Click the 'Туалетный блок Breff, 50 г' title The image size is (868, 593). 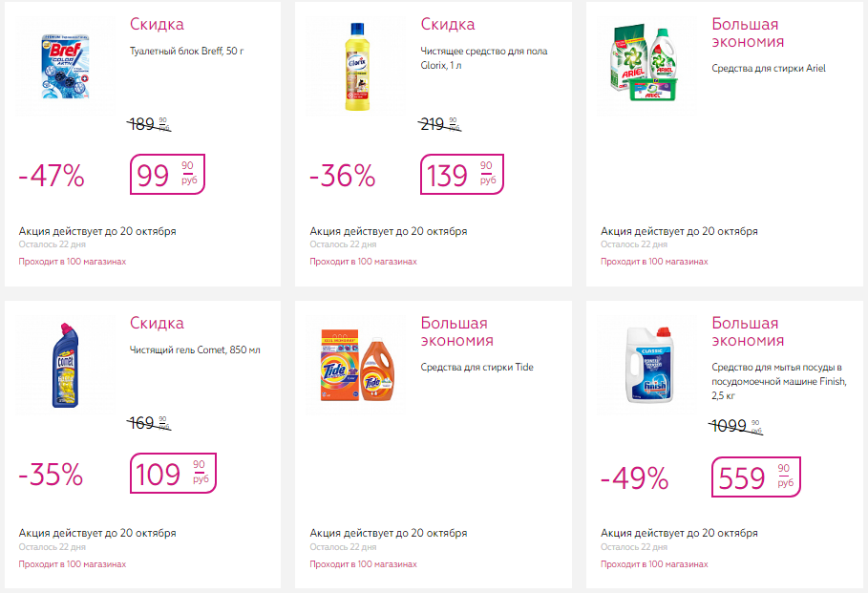point(186,51)
